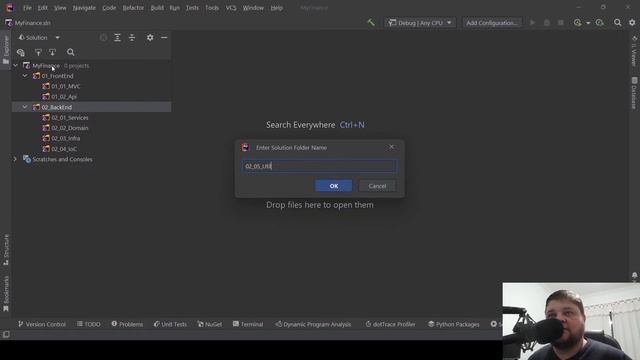Open the Edit menu

coord(42,8)
